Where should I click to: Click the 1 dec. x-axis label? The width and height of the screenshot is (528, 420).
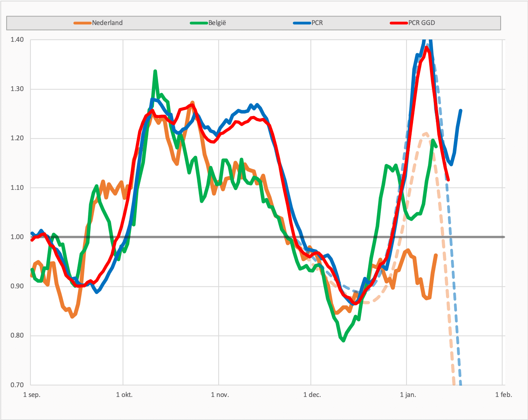point(312,395)
